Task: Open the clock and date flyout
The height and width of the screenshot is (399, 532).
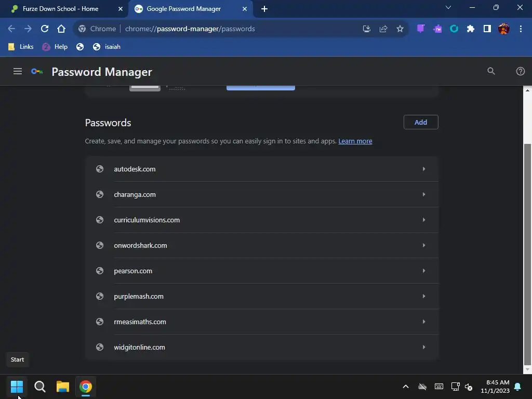Action: 495,387
